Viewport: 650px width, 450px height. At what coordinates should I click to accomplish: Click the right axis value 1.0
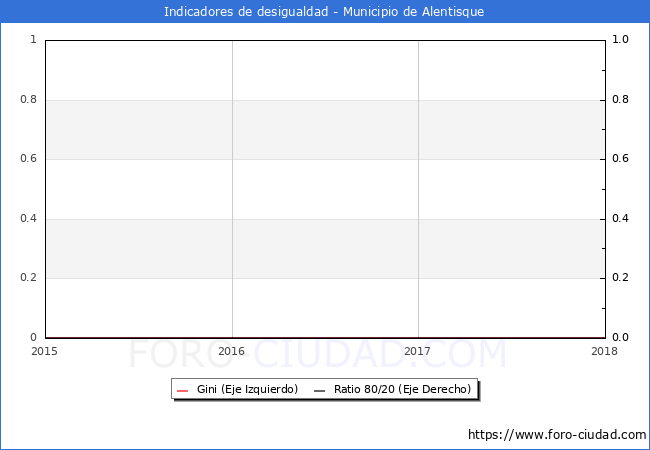(621, 39)
